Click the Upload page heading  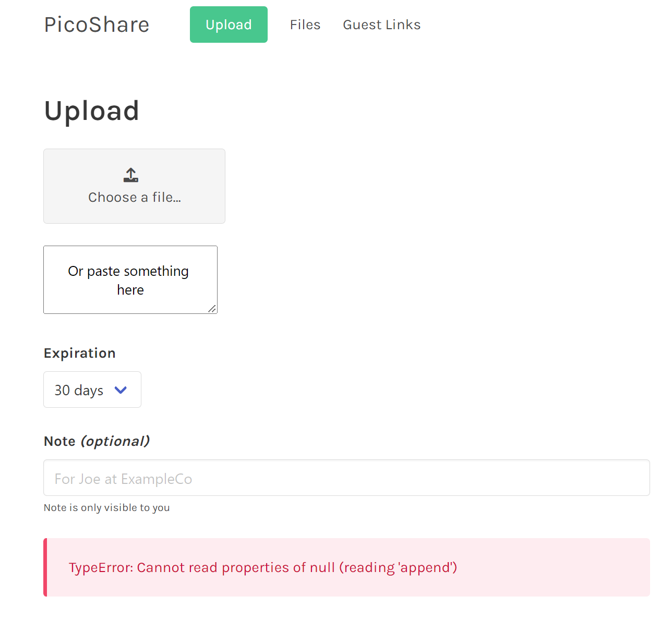pyautogui.click(x=91, y=111)
